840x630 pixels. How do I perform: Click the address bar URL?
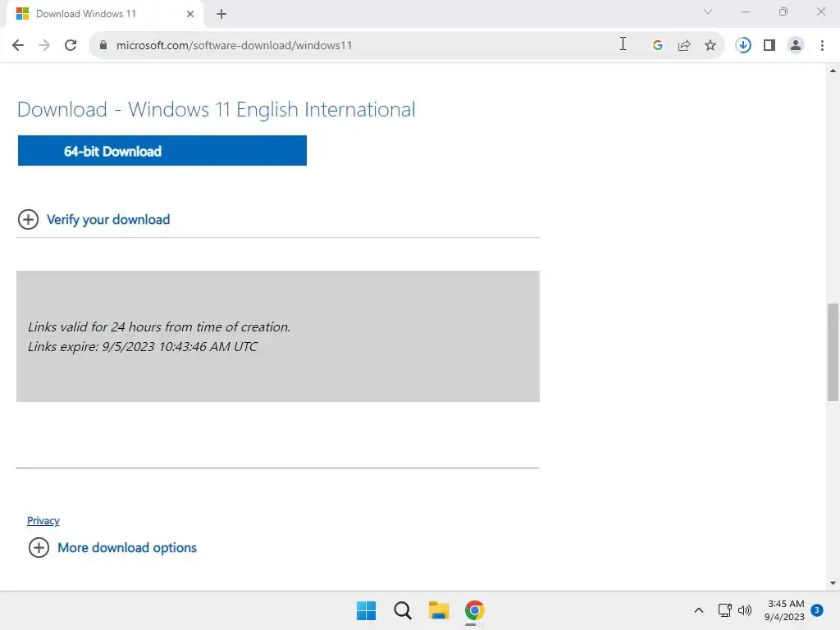pos(234,46)
